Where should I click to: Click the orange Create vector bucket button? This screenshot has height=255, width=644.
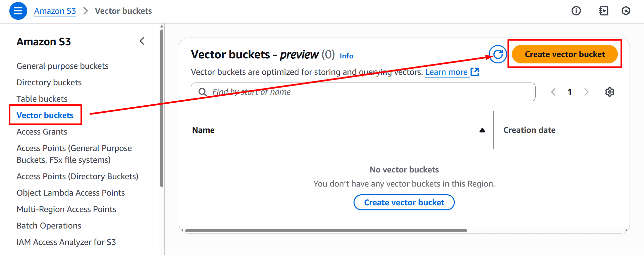[565, 54]
